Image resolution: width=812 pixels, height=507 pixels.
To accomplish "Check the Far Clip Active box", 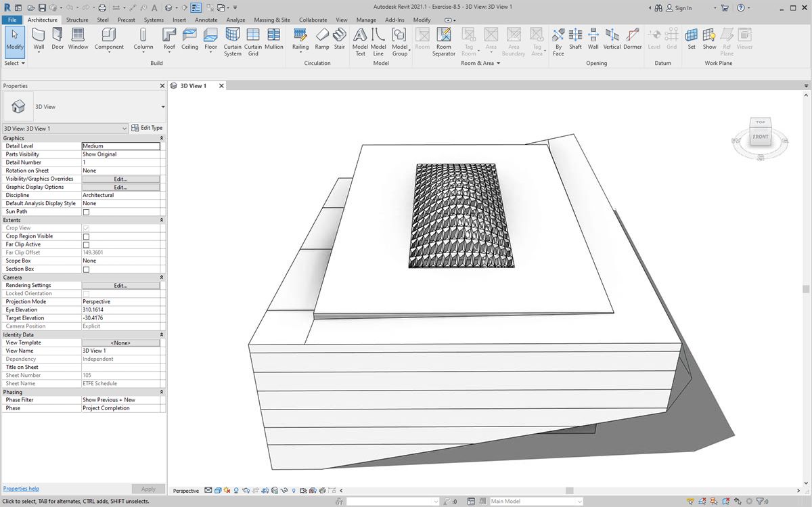I will tap(86, 244).
